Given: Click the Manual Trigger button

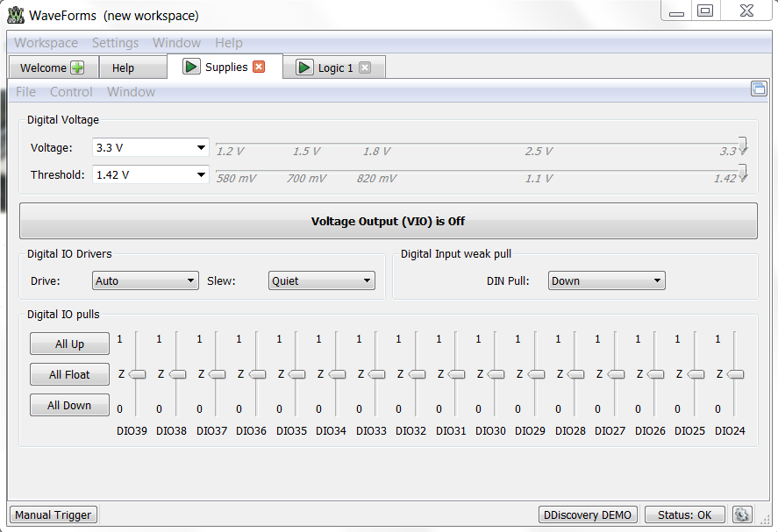Looking at the screenshot, I should tap(53, 514).
